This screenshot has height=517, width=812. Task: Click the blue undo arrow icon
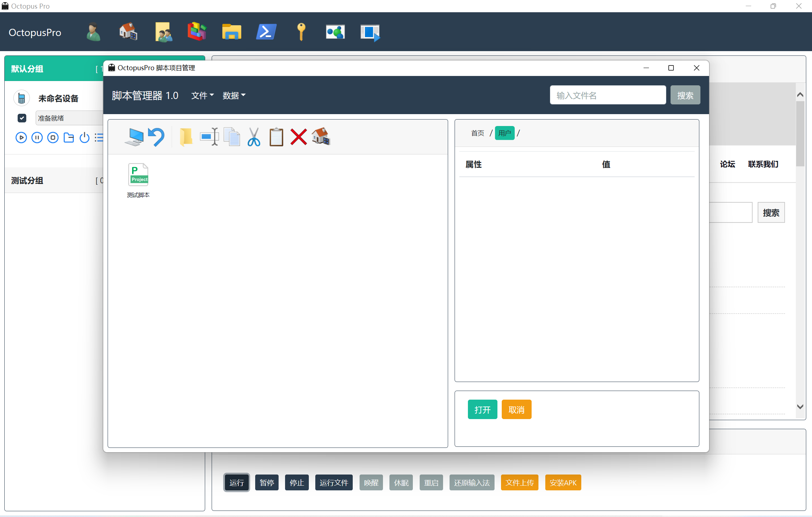(156, 137)
